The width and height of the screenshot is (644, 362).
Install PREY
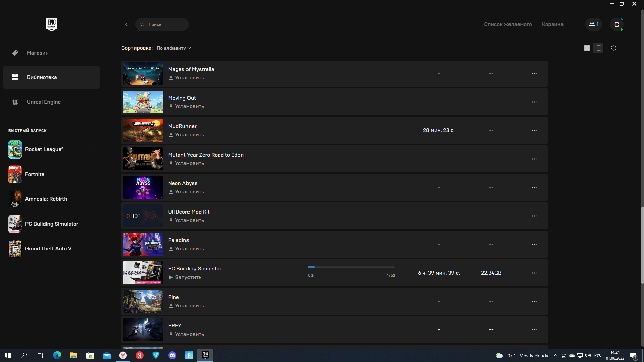(186, 334)
